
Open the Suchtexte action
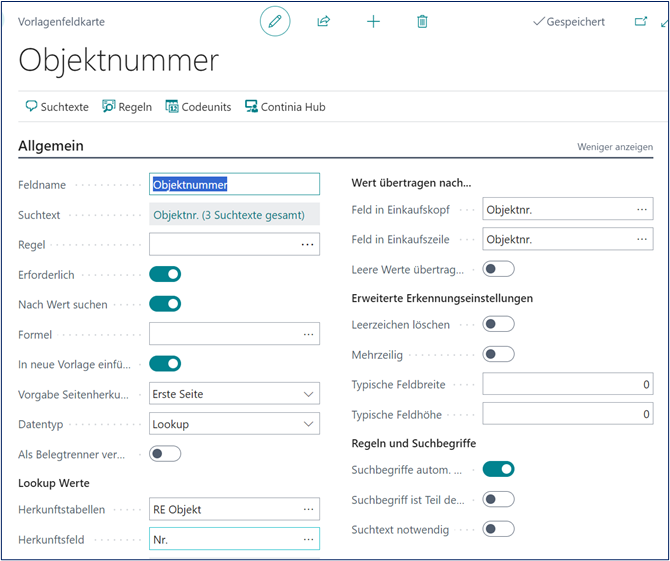point(57,107)
